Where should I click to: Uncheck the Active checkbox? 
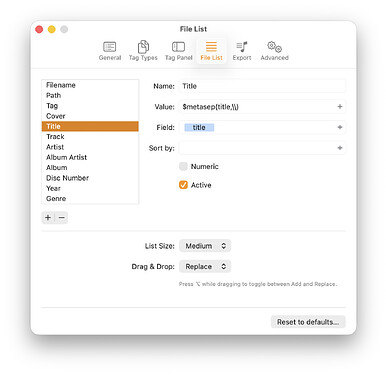point(183,185)
